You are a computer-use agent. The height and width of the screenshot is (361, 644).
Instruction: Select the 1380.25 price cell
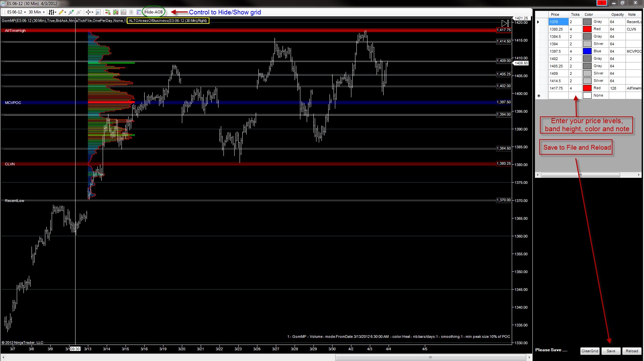click(558, 29)
